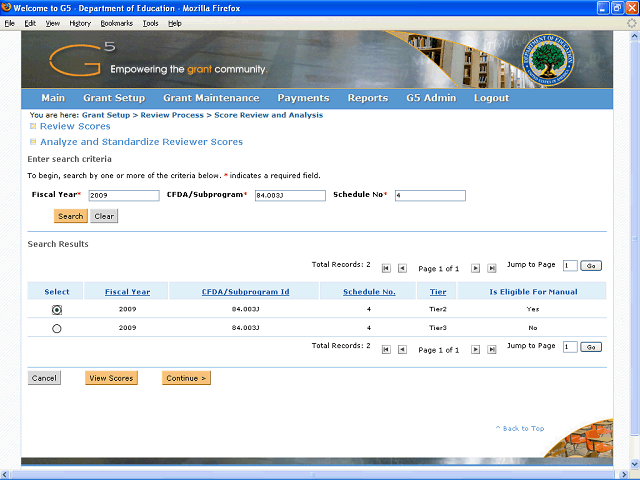Open the Tools menu

pyautogui.click(x=150, y=23)
